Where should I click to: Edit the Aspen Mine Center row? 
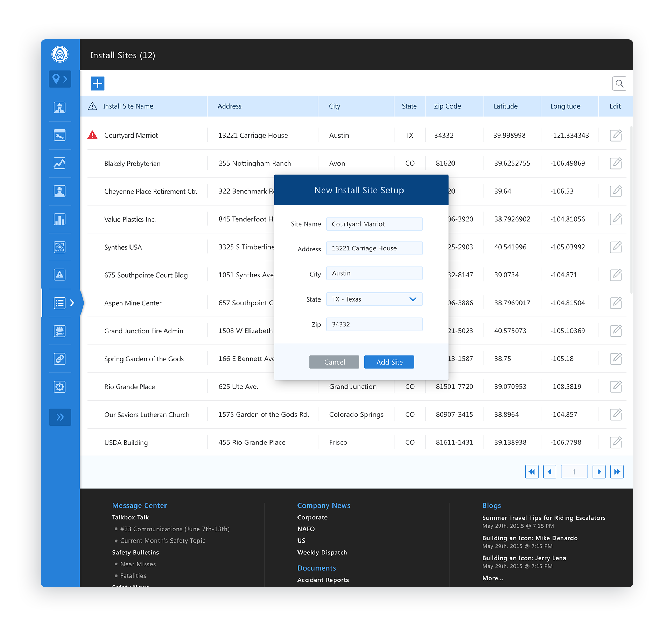616,303
